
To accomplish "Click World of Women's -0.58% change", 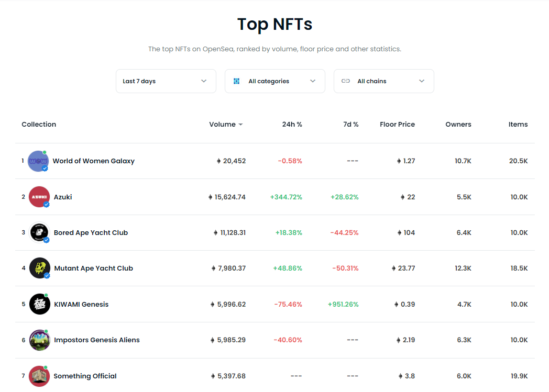I will 290,161.
